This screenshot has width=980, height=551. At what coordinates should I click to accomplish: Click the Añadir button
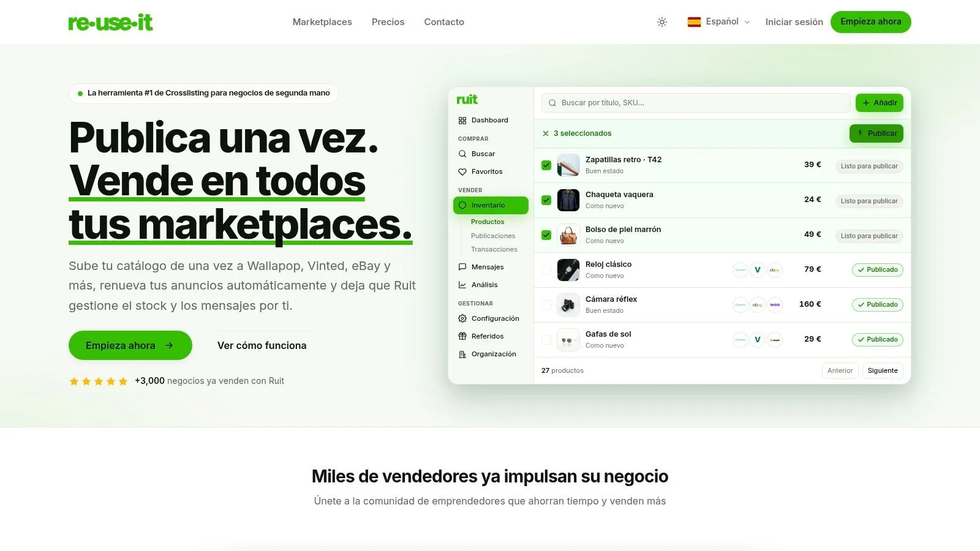[x=879, y=103]
